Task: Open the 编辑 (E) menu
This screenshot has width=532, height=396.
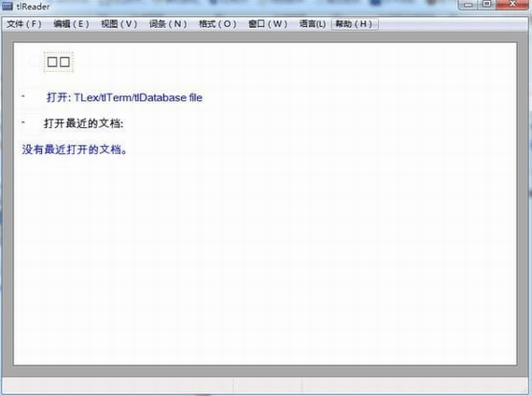Action: pyautogui.click(x=71, y=24)
